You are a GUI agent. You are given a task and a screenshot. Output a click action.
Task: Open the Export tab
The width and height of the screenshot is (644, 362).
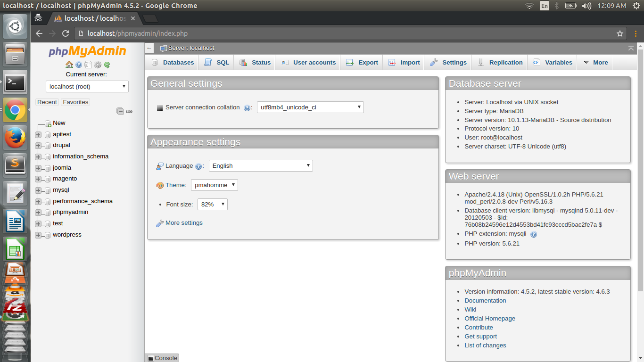(362, 62)
